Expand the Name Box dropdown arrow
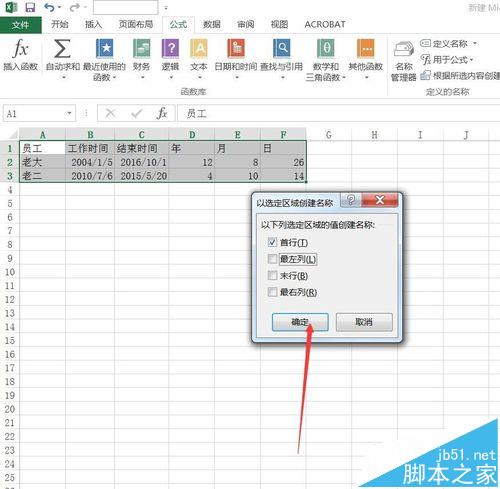Viewport: 500px width, 489px height. [69, 113]
